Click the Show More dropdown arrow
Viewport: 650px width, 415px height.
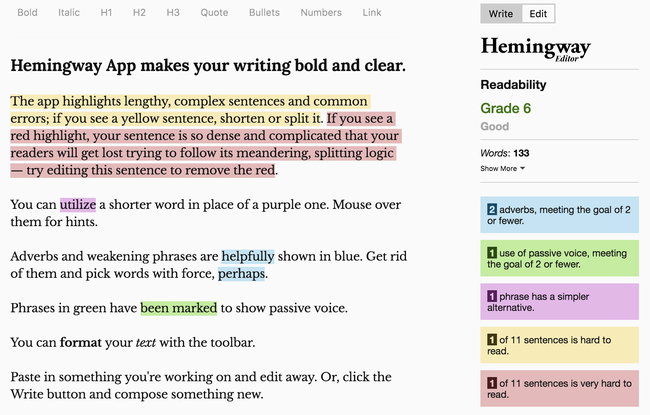[x=522, y=168]
